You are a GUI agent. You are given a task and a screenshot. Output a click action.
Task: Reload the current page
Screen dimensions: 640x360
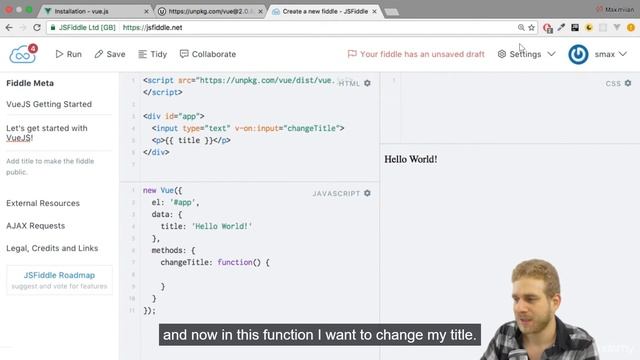[37, 28]
